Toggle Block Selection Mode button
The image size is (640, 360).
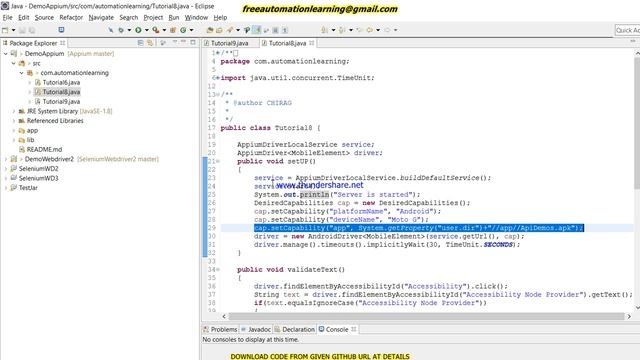(x=276, y=30)
